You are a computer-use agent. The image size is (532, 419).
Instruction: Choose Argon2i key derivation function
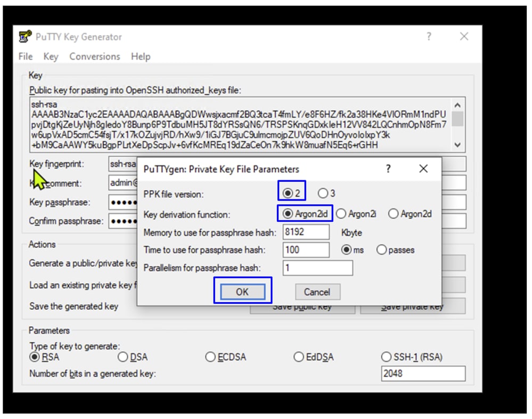pos(356,214)
